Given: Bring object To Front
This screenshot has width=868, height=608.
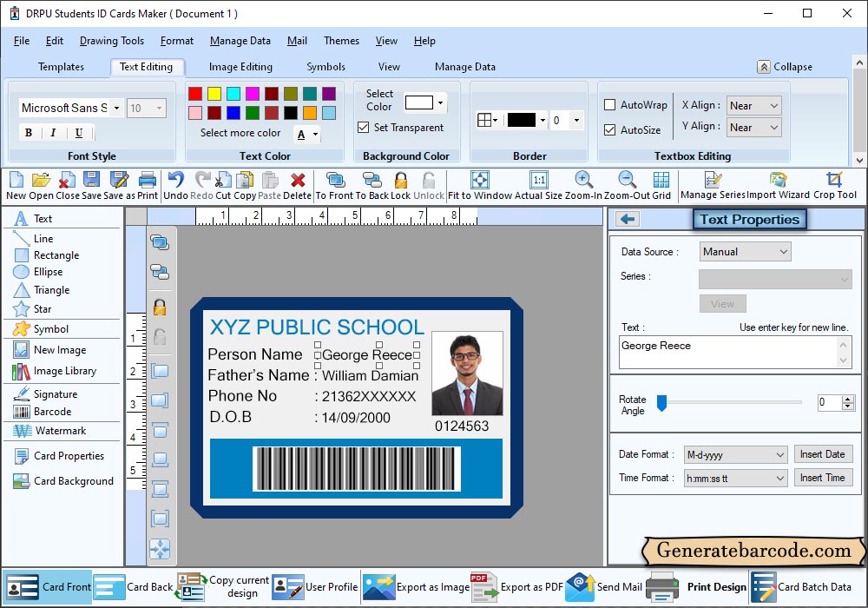Looking at the screenshot, I should (x=334, y=186).
